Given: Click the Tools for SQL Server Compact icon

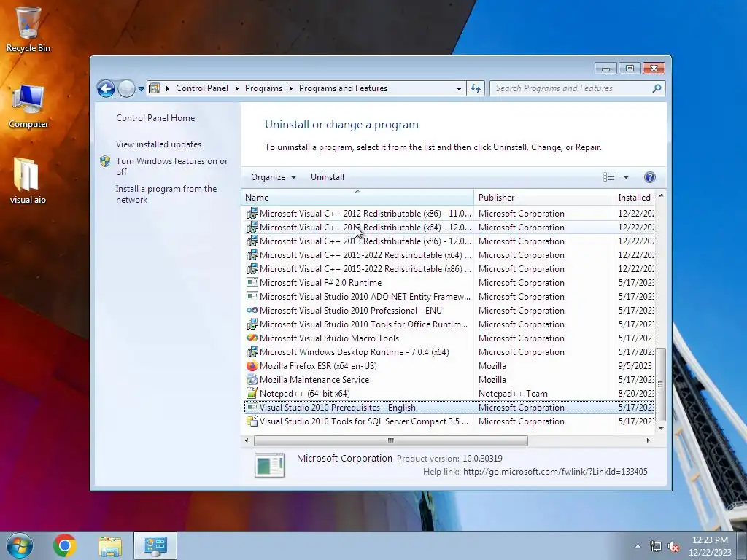Looking at the screenshot, I should (252, 421).
